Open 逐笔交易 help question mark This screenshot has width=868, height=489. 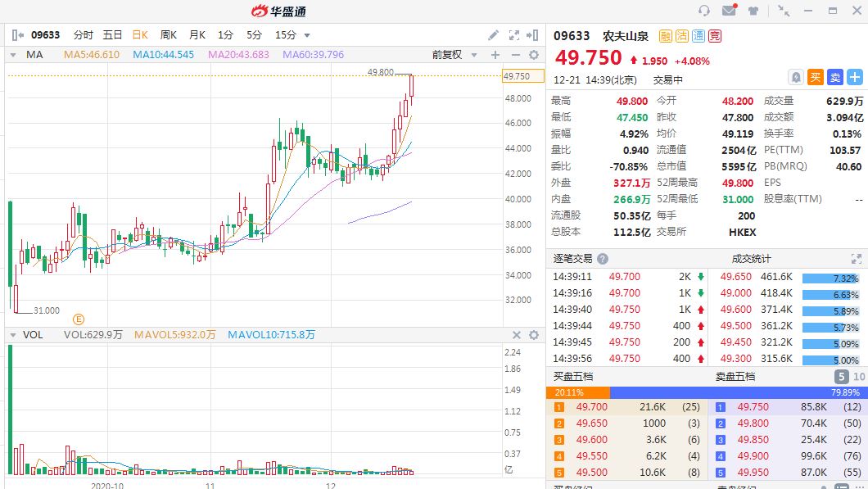[x=603, y=259]
